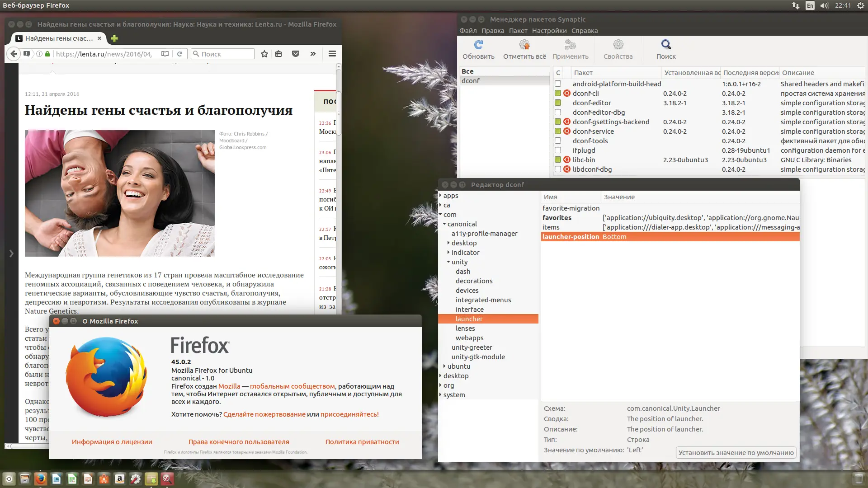Expand the ubuntu node in the dconf tree

pos(444,366)
